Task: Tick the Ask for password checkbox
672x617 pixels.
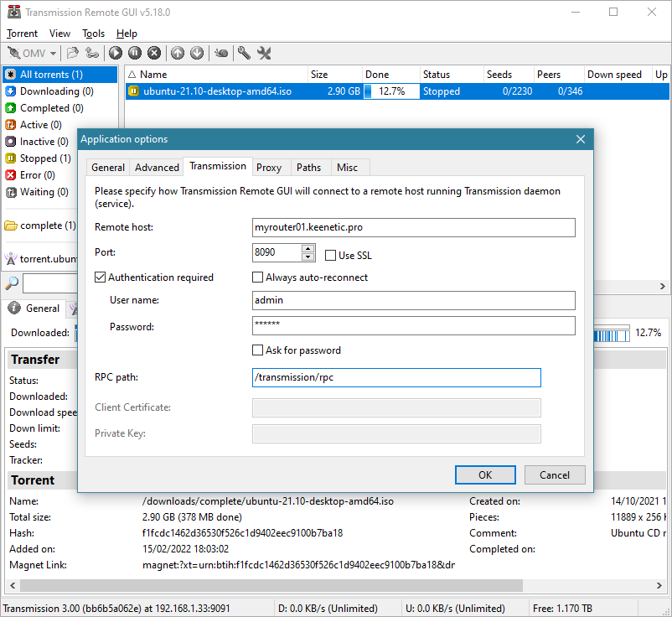Action: click(x=258, y=350)
